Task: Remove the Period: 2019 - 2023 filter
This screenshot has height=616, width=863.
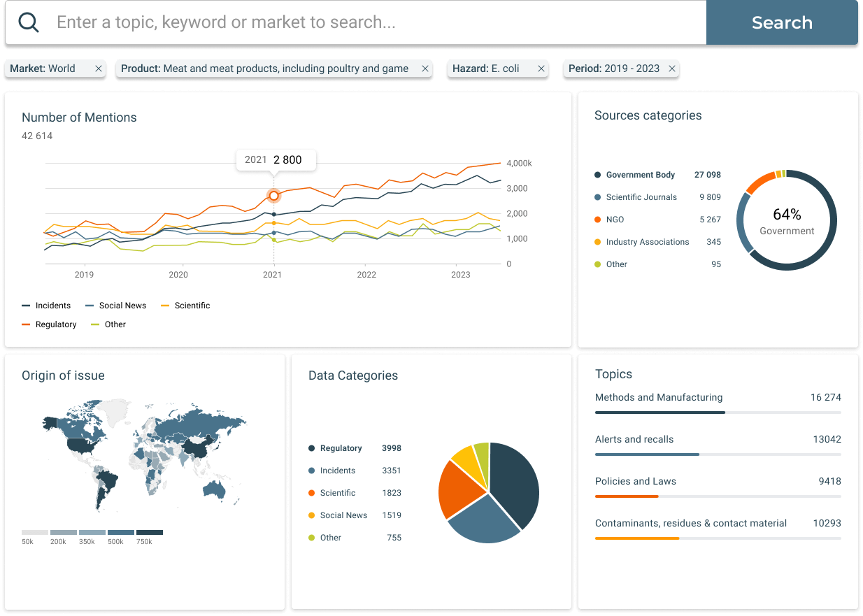Action: coord(671,69)
